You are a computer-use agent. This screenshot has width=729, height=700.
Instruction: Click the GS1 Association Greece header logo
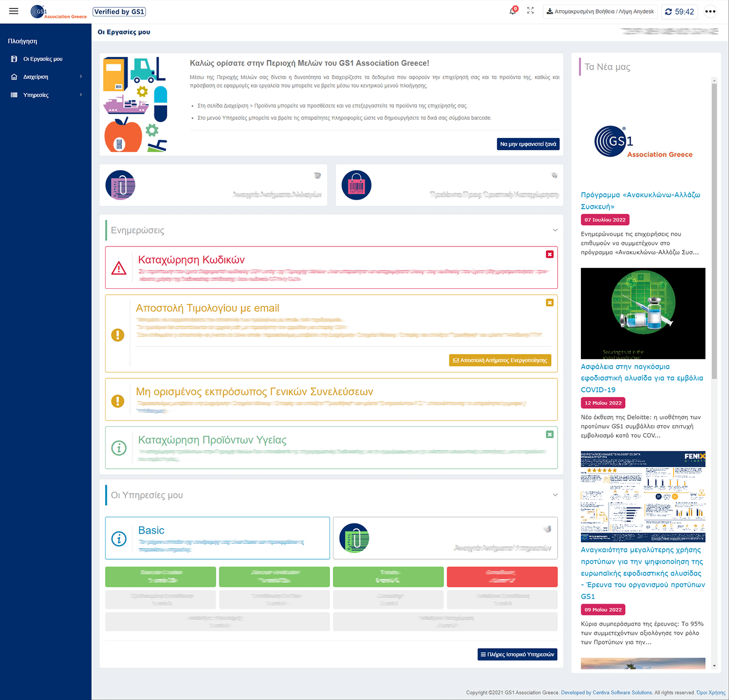tap(59, 12)
